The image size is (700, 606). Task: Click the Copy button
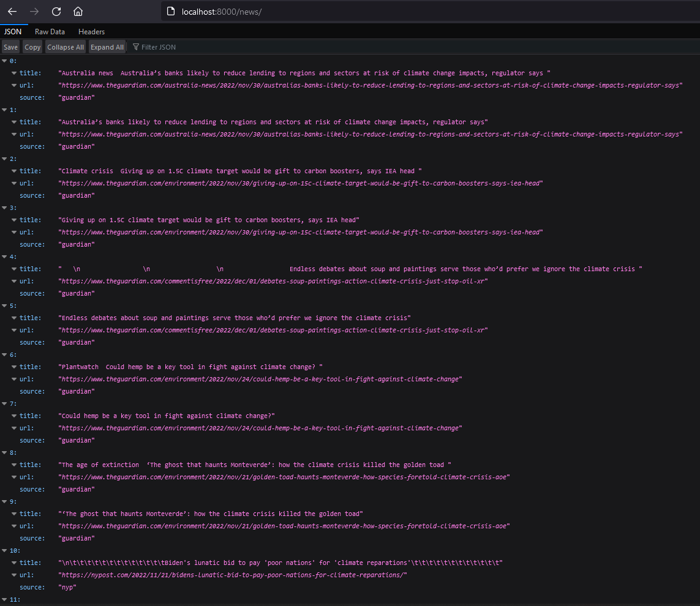pos(32,47)
